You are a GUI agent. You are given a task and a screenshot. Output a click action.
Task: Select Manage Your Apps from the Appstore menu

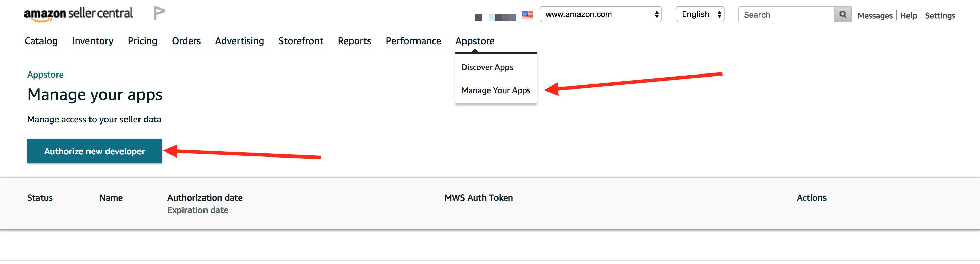[496, 90]
